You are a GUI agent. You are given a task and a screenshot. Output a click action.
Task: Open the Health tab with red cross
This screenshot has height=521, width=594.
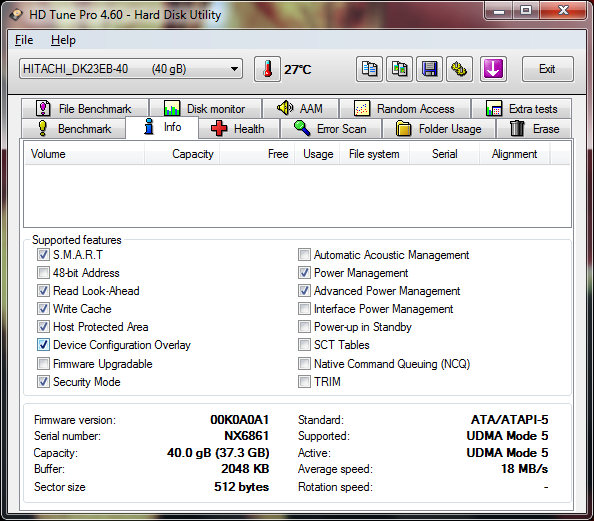(239, 129)
